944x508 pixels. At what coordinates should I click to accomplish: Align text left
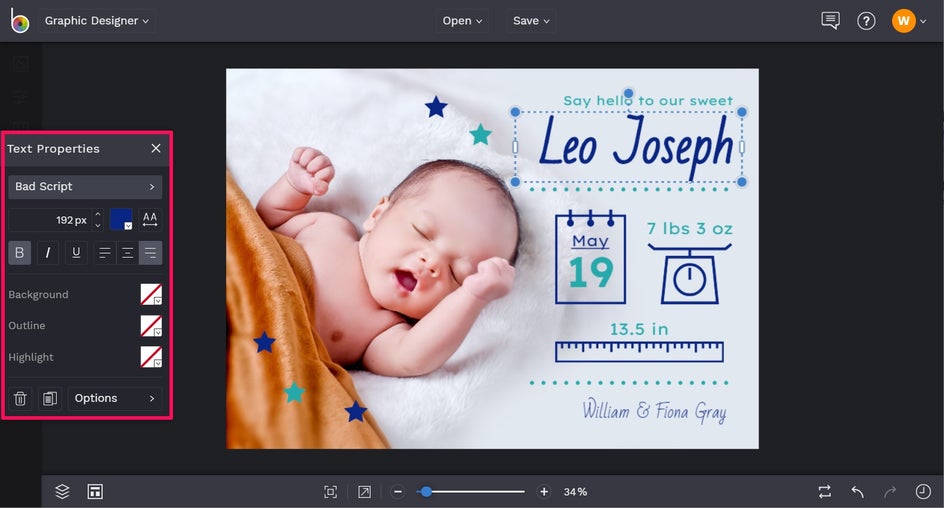[x=105, y=253]
